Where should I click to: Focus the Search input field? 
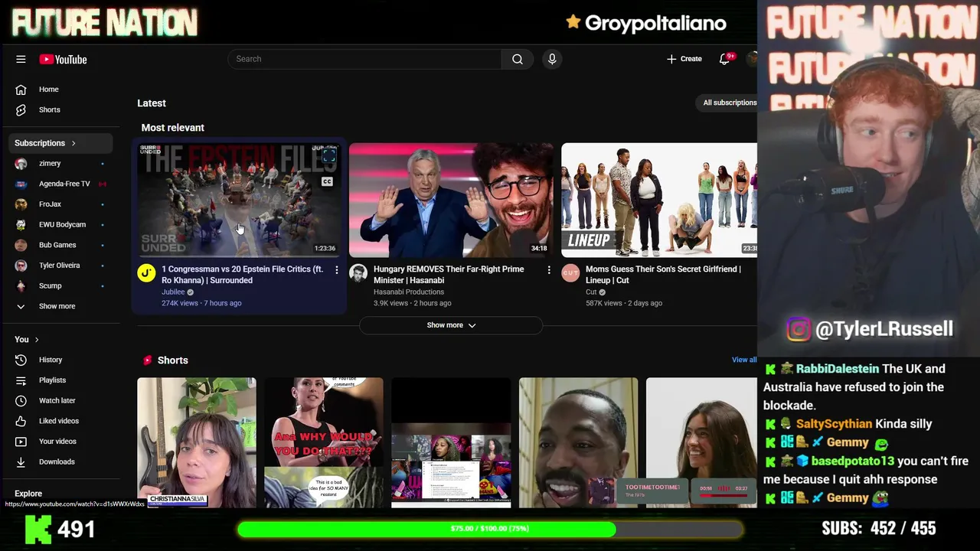pyautogui.click(x=364, y=59)
